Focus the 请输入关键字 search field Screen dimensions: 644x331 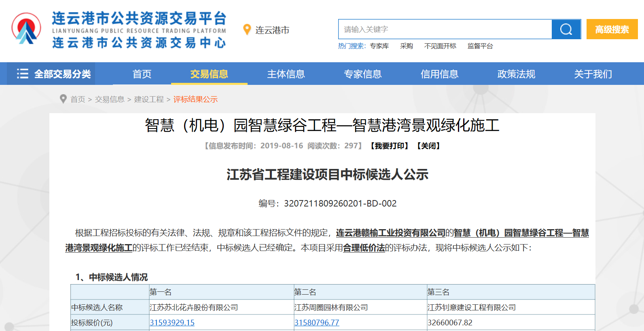pos(445,29)
